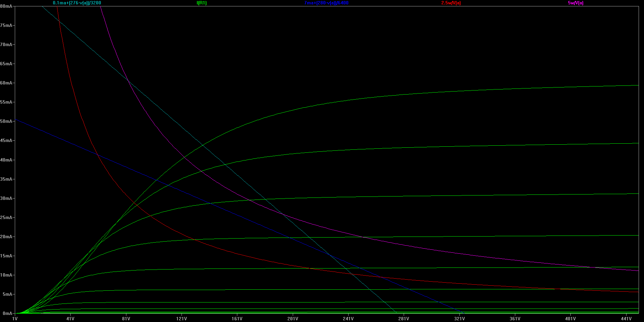Click the 0mA vertical axis label
The height and width of the screenshot is (322, 644).
click(x=7, y=313)
